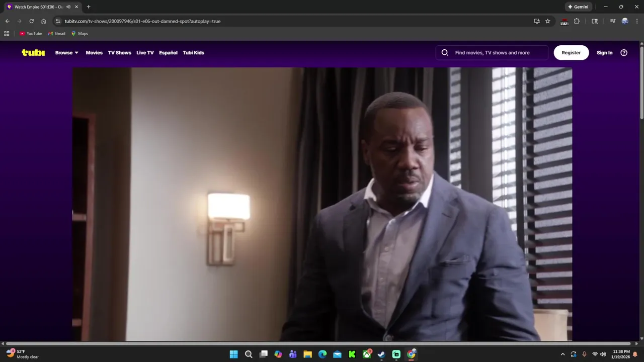This screenshot has height=362, width=644.
Task: Open Microsoft Teams from the taskbar
Action: pos(293,354)
